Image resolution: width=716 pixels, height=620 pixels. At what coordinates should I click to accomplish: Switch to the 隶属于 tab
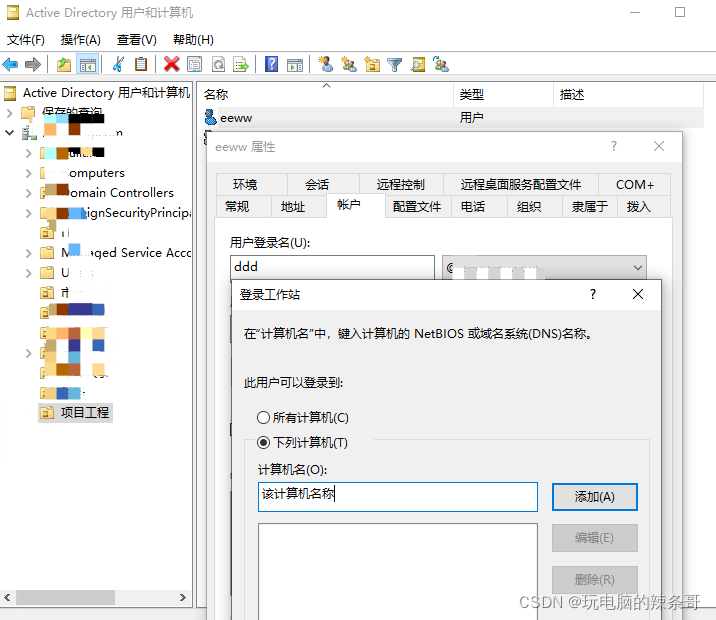click(x=590, y=206)
